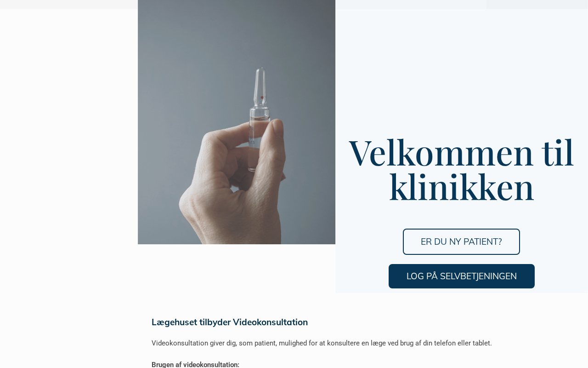This screenshot has height=368, width=588.
Task: Click the bold Brugen af videokonsultation text
Action: (195, 364)
